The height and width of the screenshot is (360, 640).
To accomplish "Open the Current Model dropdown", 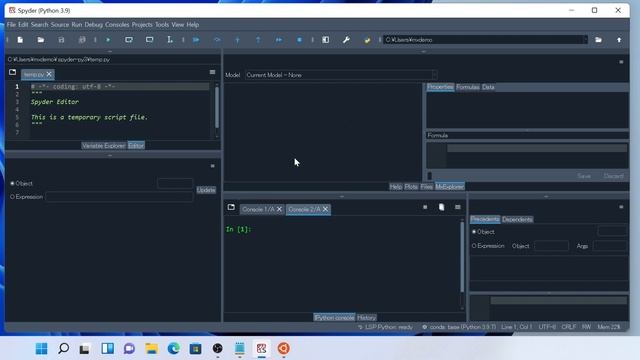I will 341,75.
